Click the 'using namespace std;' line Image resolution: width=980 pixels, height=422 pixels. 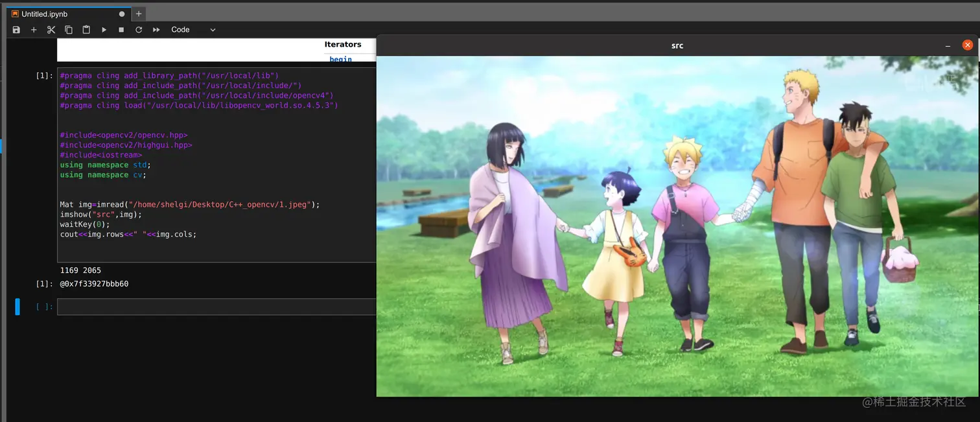click(105, 165)
